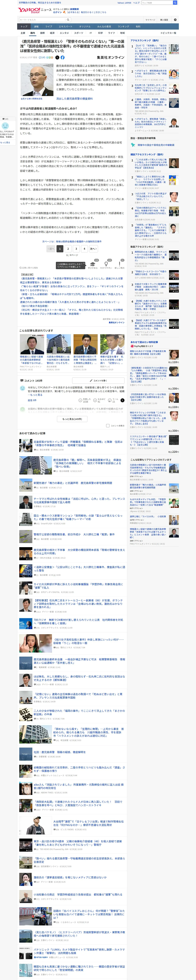Open the トップ tab
The height and width of the screenshot is (980, 196).
[24, 27]
